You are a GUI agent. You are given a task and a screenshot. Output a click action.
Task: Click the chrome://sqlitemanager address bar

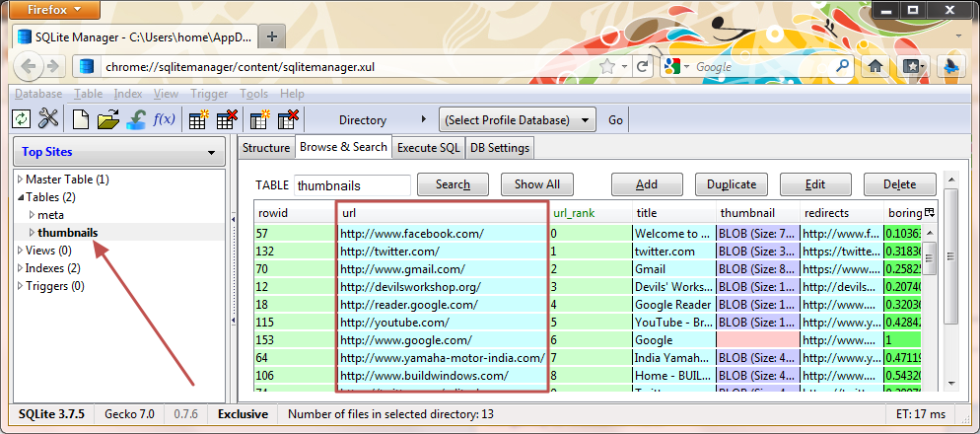[x=350, y=66]
